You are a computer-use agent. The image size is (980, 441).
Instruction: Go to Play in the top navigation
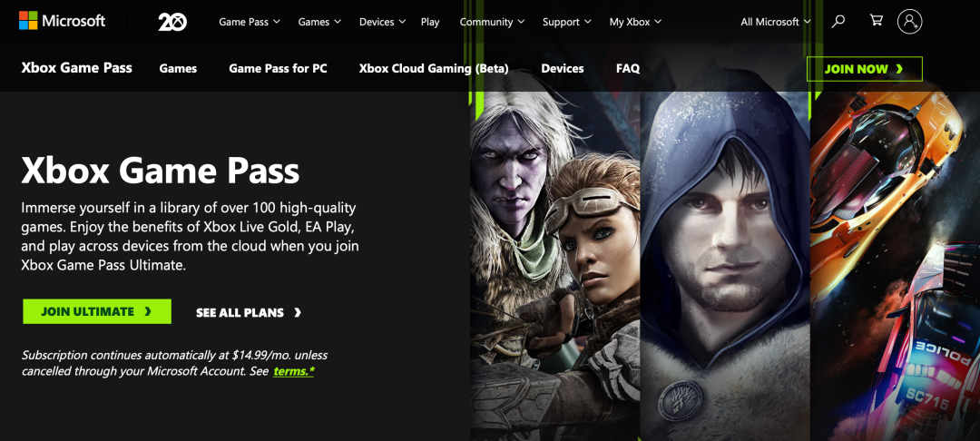(430, 22)
